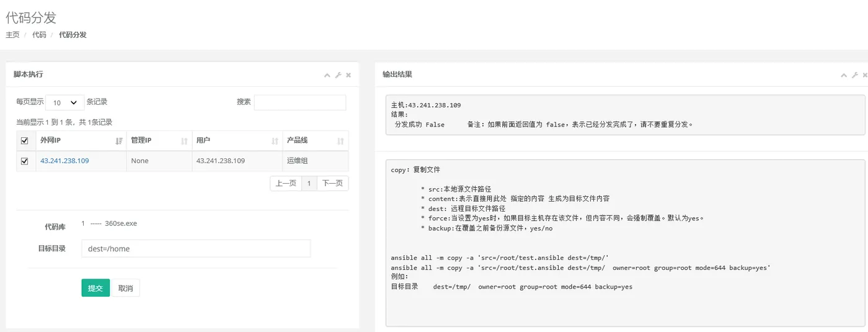Screen dimensions: 868x332
Task: Sort table by 外网IP column icon
Action: [x=119, y=141]
